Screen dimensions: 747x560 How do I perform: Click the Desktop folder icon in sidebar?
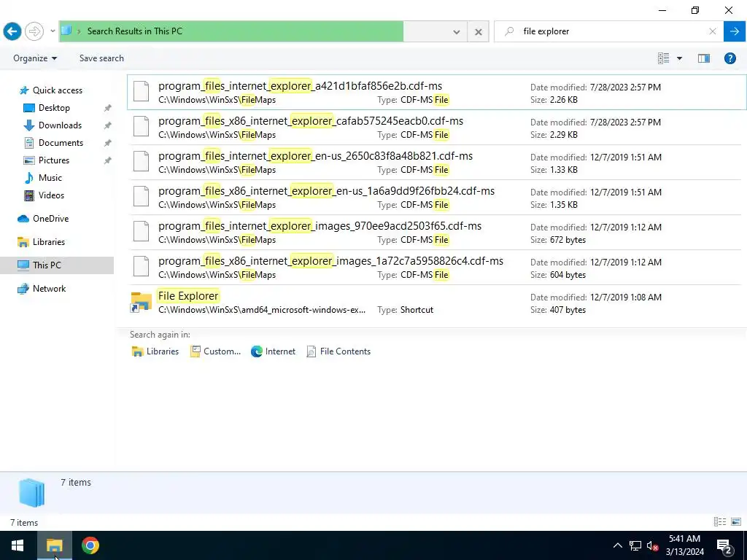[x=29, y=108]
